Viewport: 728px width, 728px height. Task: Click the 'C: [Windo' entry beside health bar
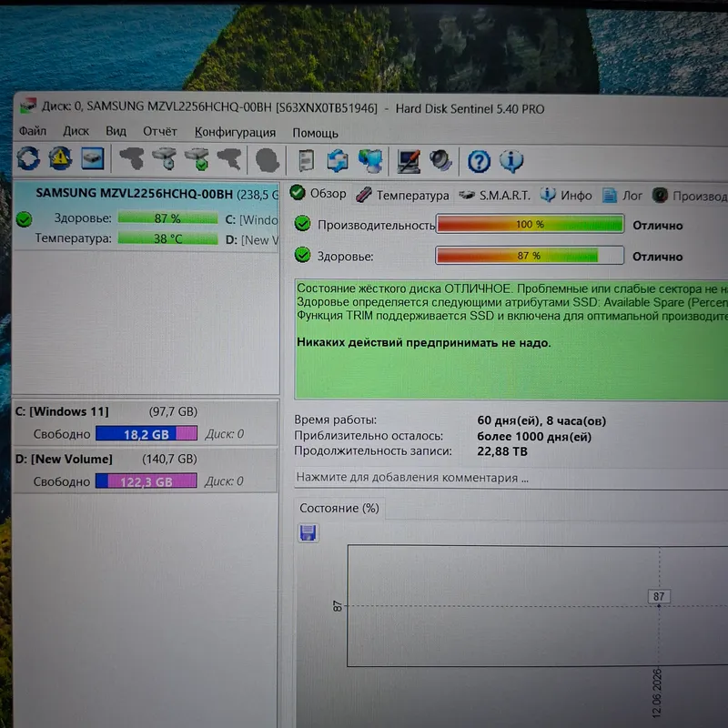(252, 219)
